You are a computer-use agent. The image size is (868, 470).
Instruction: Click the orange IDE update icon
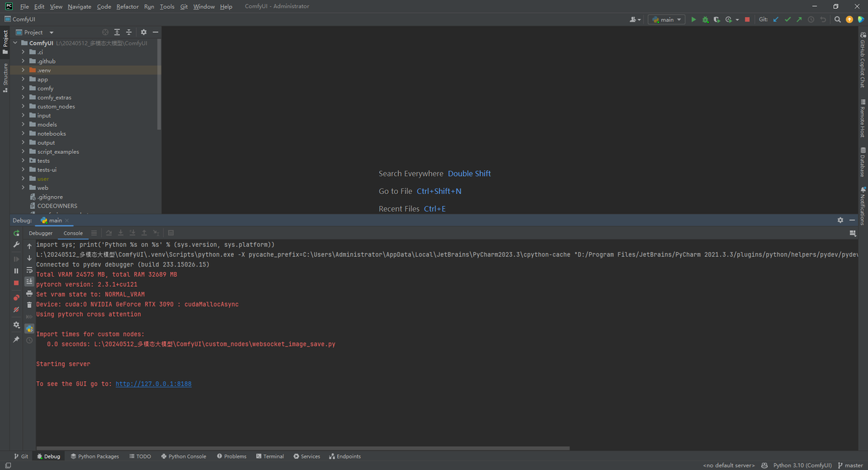pyautogui.click(x=849, y=20)
